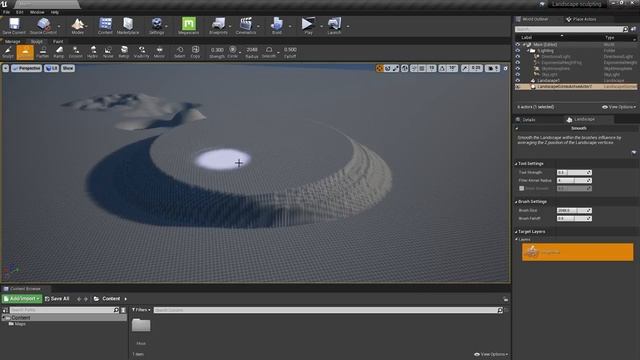Image resolution: width=640 pixels, height=360 pixels.
Task: Select the highlighted Smooth landscape tool
Action: pyautogui.click(x=25, y=52)
